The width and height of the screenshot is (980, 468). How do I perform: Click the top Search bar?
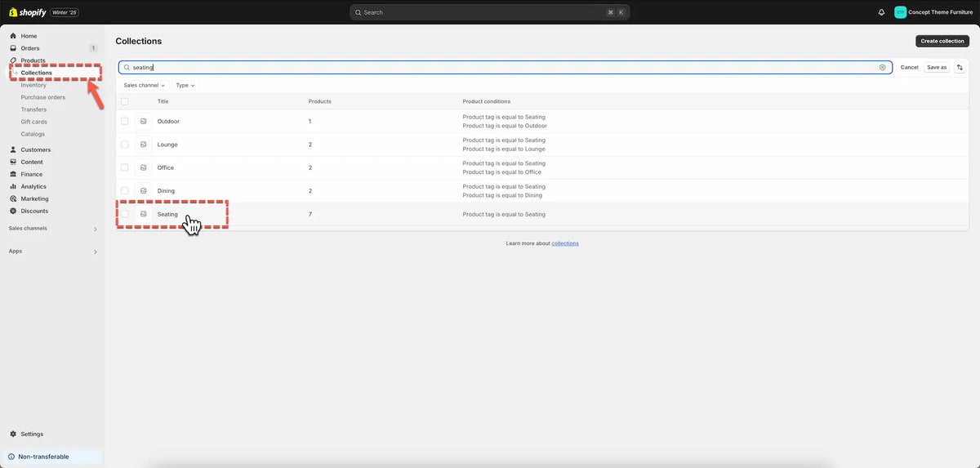click(489, 12)
